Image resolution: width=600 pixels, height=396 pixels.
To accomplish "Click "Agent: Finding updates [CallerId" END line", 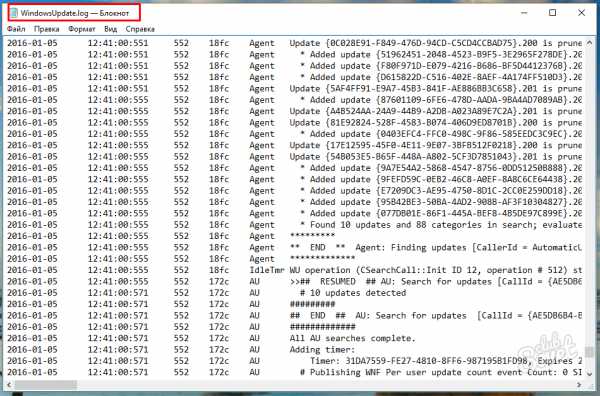I will pyautogui.click(x=294, y=248).
